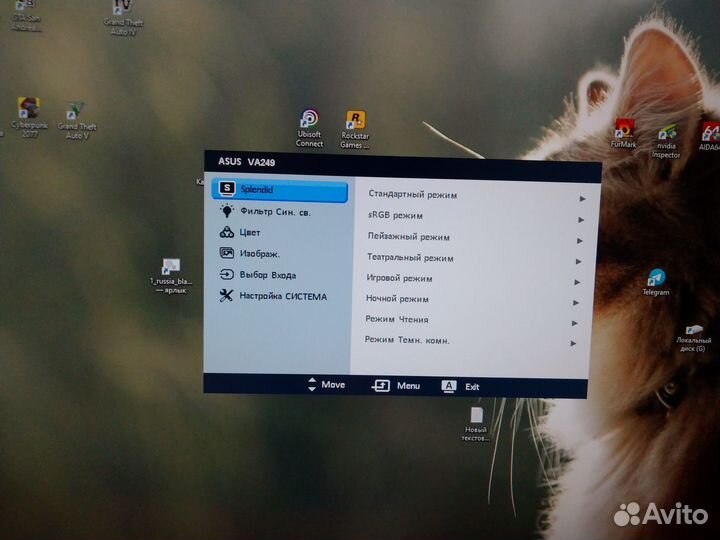The width and height of the screenshot is (720, 540).
Task: Open Rockstar Games launcher shortcut
Action: coord(355,129)
